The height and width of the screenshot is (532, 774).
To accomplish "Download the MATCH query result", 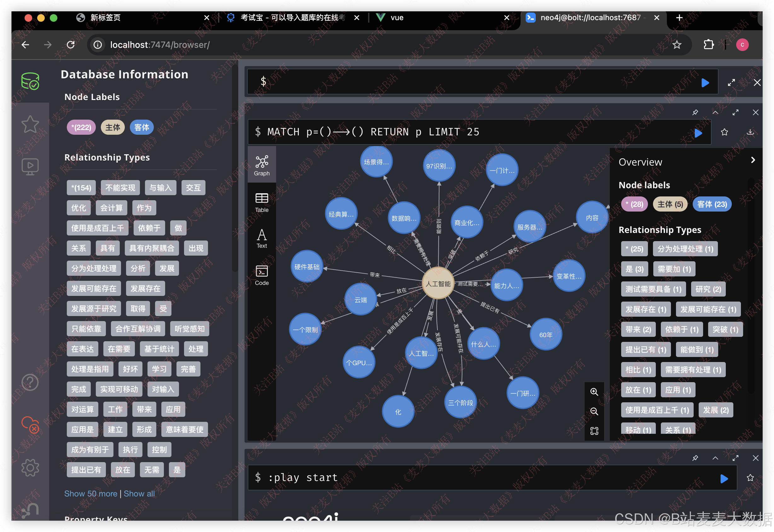I will 750,132.
